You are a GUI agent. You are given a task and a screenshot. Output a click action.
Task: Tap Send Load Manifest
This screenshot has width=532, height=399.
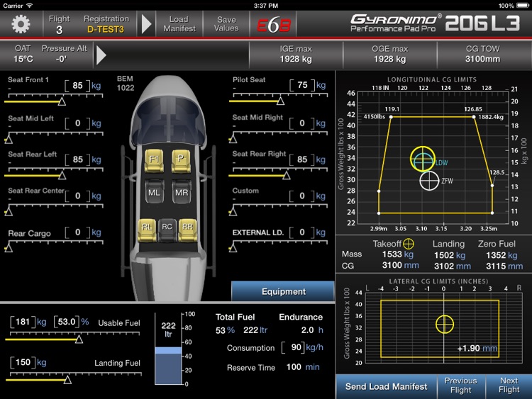(x=386, y=387)
